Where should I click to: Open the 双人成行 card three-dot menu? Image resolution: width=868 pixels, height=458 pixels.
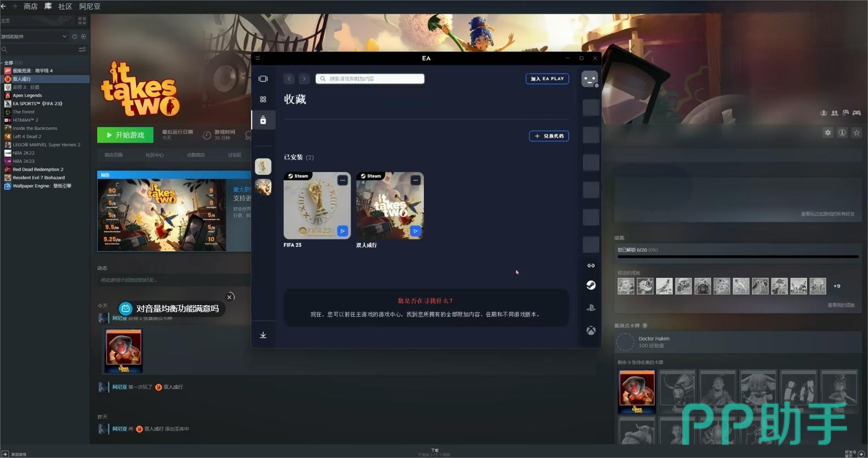tap(416, 180)
